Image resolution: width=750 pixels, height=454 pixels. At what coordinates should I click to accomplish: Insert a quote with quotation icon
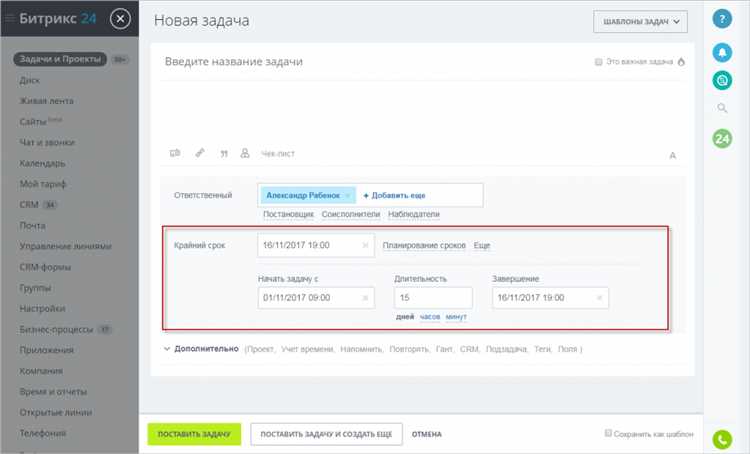tap(224, 154)
